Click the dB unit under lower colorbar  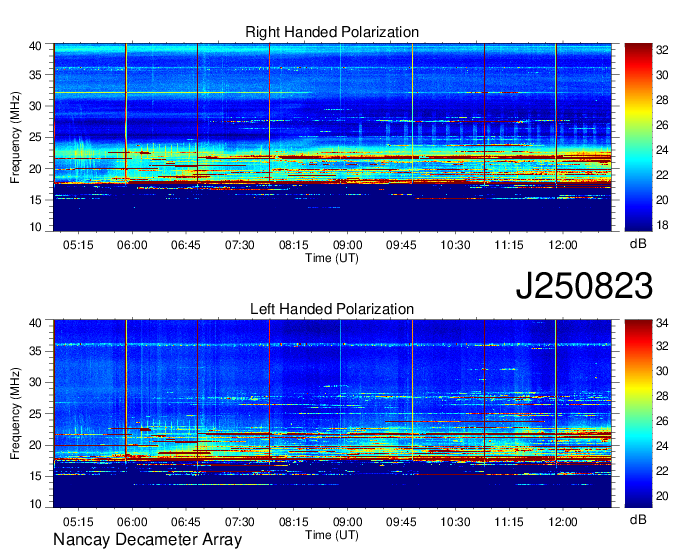coord(638,519)
